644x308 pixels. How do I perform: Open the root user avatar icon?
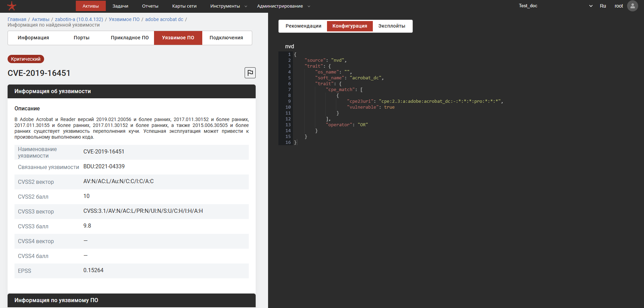pos(632,6)
